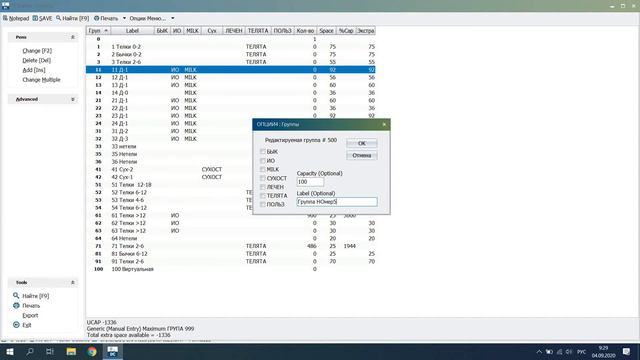Collapse the Advanced panel section
Viewport: 640px width, 360px height.
(73, 99)
